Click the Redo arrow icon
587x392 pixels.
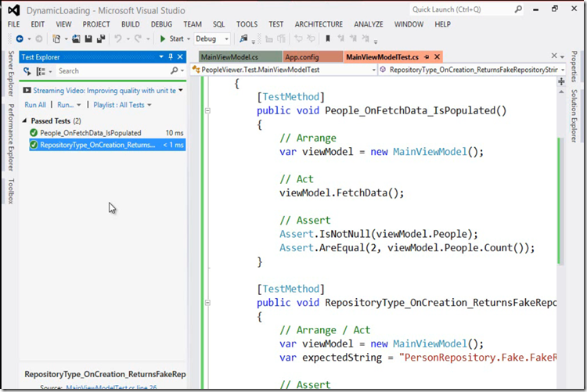click(138, 38)
